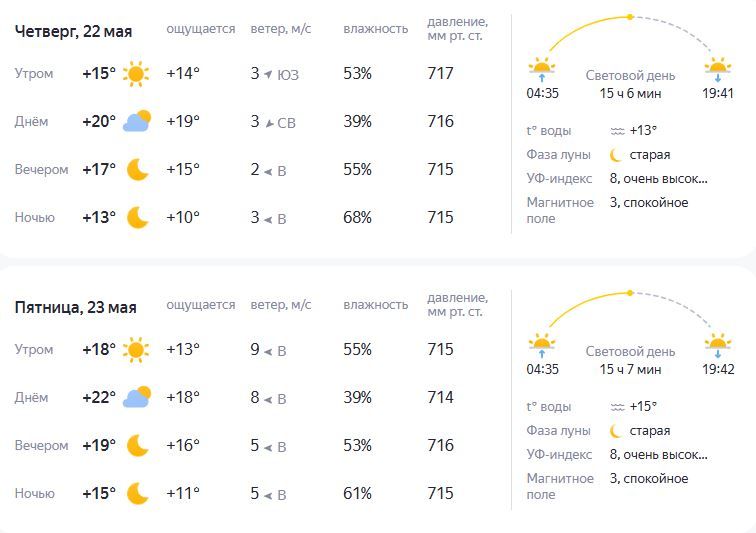756x533 pixels.
Task: Click the sun icon for Friday morning
Action: (136, 350)
